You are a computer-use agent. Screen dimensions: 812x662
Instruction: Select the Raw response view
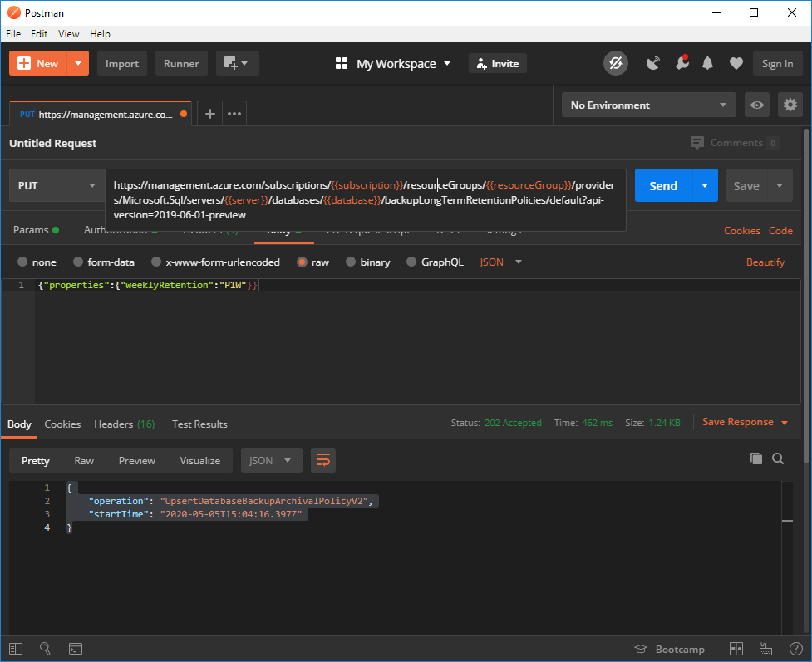(84, 460)
